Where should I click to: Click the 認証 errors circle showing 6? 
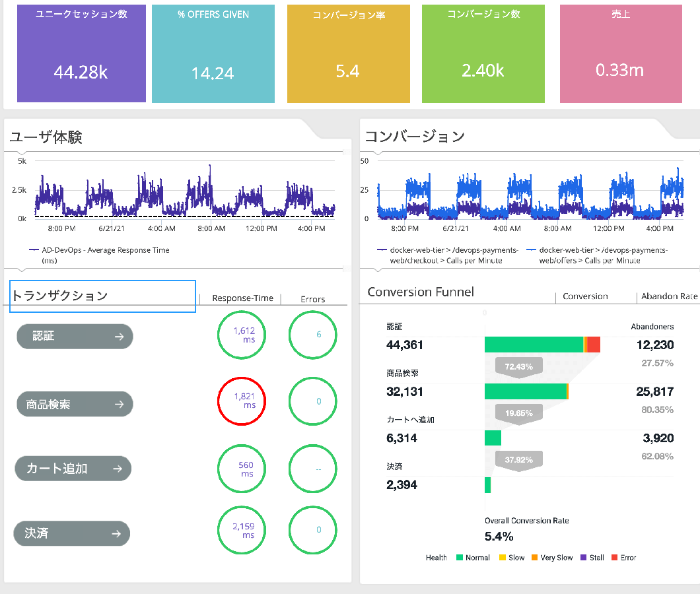tap(318, 335)
